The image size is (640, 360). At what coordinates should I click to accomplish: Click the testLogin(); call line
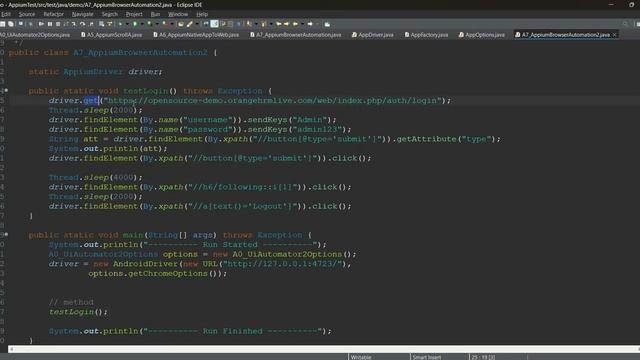(x=78, y=312)
